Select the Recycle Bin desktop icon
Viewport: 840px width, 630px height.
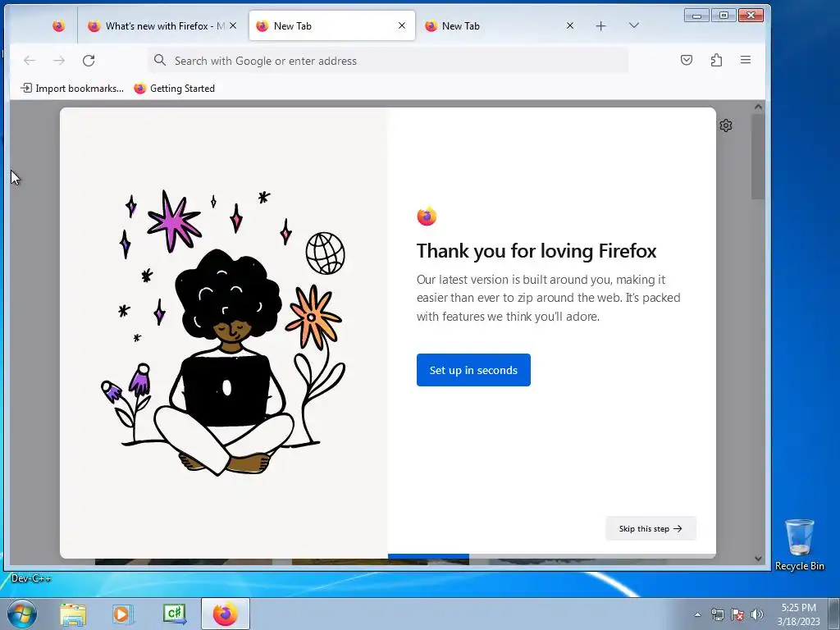pyautogui.click(x=799, y=545)
